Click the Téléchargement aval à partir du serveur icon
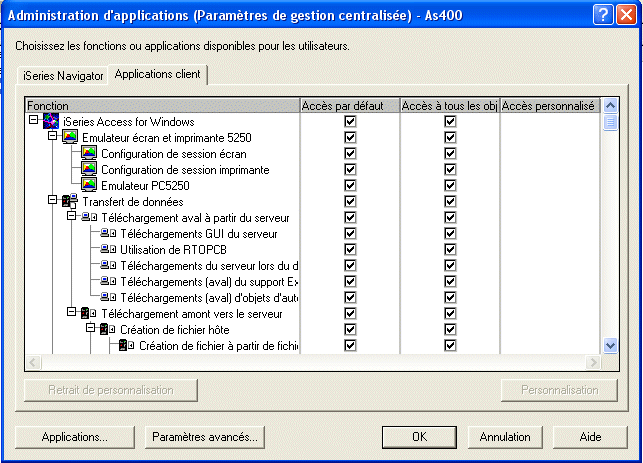The height and width of the screenshot is (463, 643). tap(89, 217)
